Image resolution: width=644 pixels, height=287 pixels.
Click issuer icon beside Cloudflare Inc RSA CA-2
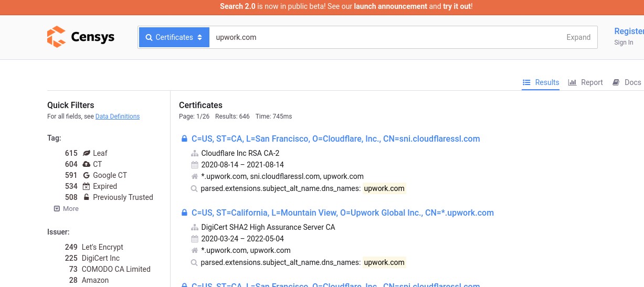pyautogui.click(x=195, y=154)
